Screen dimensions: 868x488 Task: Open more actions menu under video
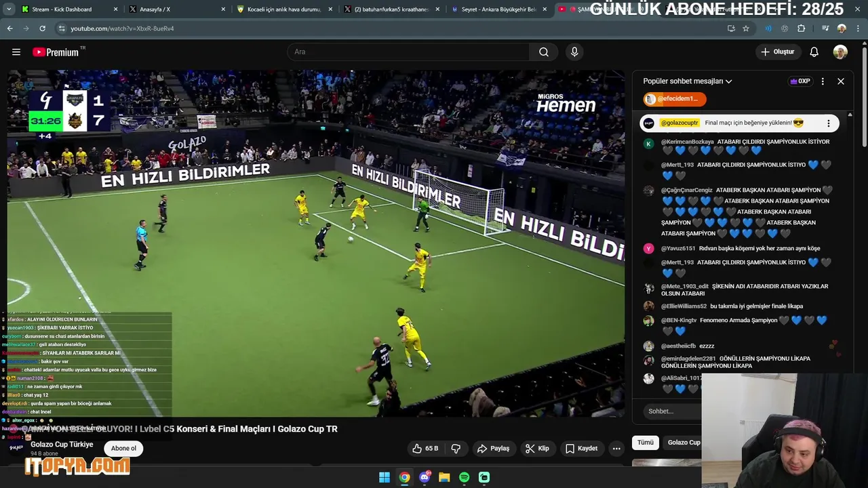616,449
